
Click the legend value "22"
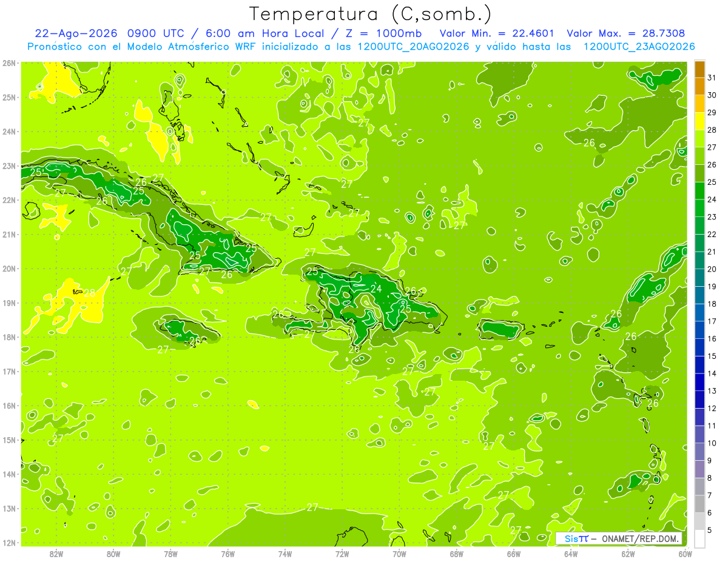[x=712, y=234]
